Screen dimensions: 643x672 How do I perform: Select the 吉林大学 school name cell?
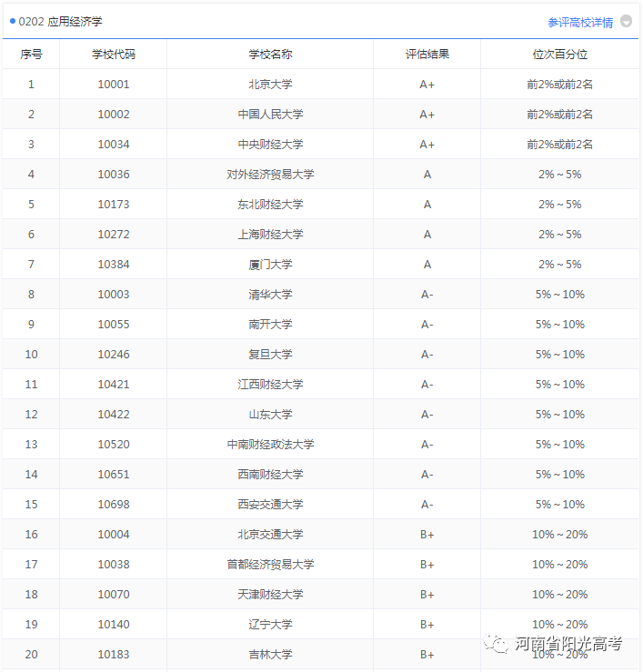[270, 655]
